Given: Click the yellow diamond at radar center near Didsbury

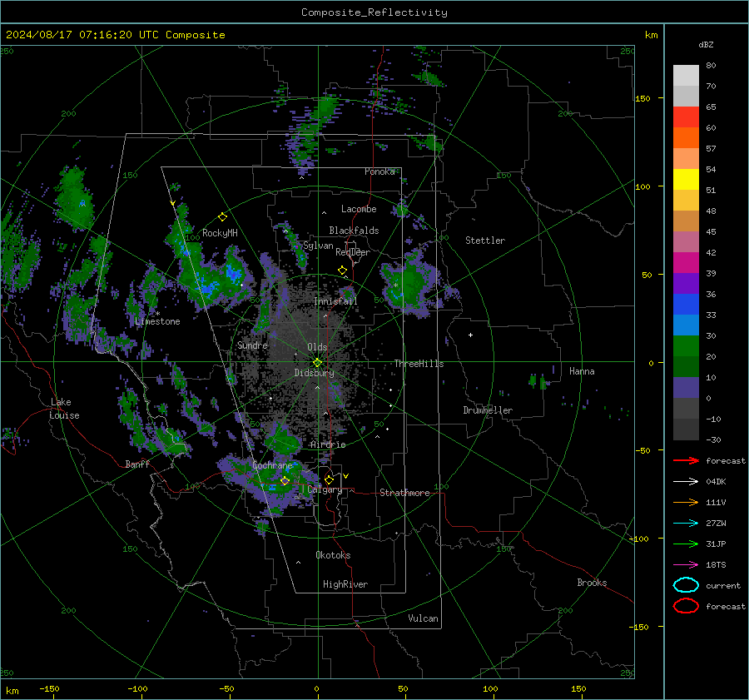Looking at the screenshot, I should pos(317,363).
